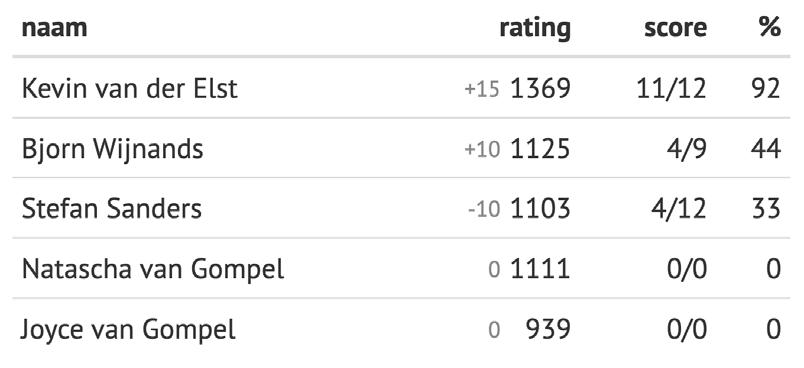The image size is (804, 368).
Task: Sort table by the rating column header
Action: point(535,27)
